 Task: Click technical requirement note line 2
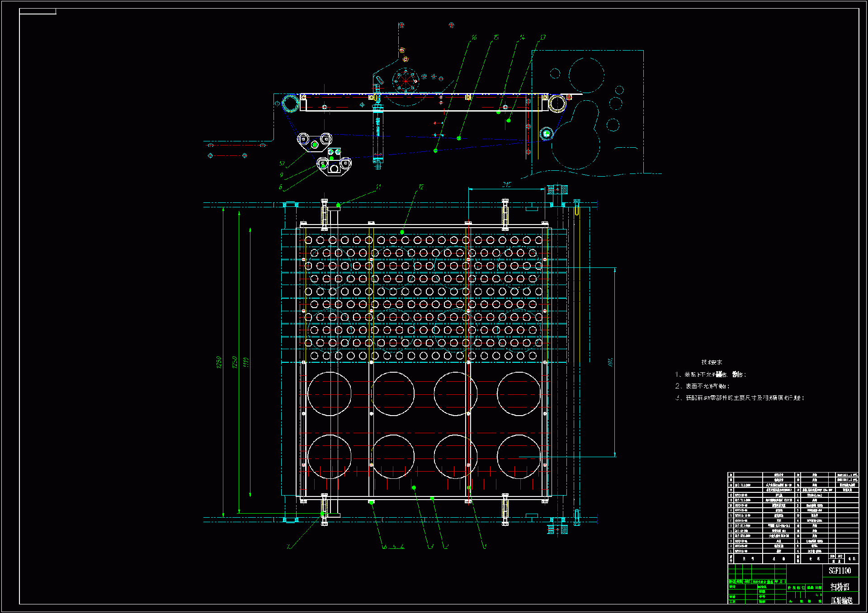[x=703, y=386]
